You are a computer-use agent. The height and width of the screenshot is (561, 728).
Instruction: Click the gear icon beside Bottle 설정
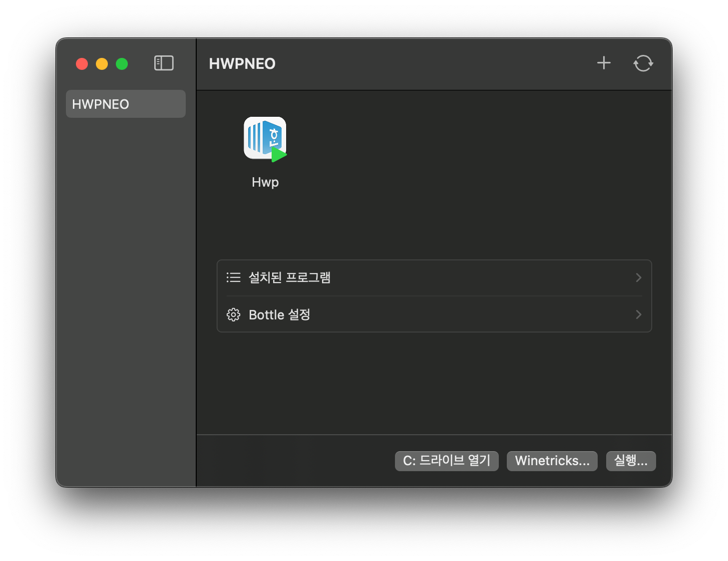233,314
